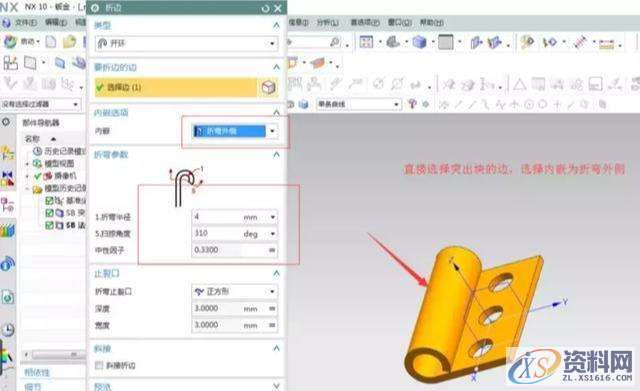The width and height of the screenshot is (640, 391).
Task: Collapse the 类型 section chevron
Action: pyautogui.click(x=276, y=25)
